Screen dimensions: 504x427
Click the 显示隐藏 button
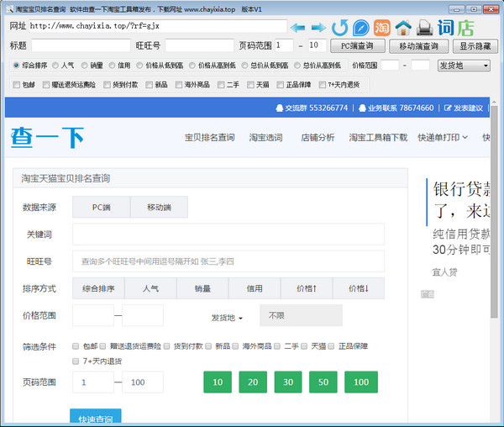(x=475, y=46)
